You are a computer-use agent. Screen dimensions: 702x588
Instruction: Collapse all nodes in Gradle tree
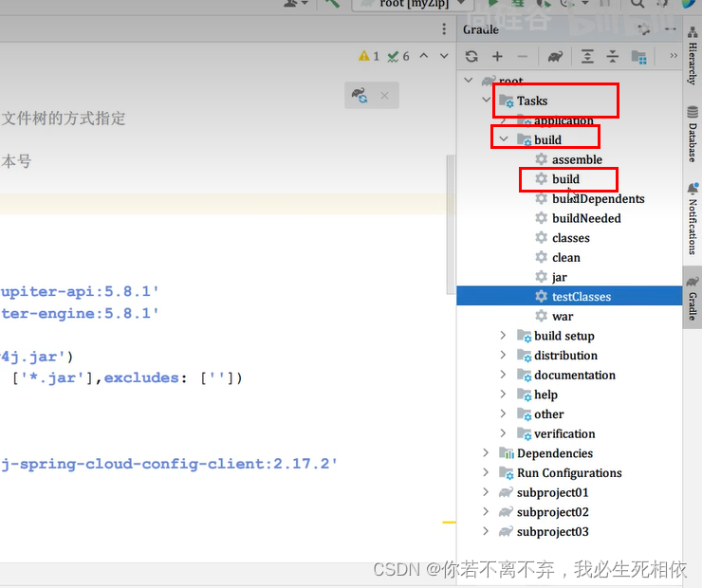[613, 56]
